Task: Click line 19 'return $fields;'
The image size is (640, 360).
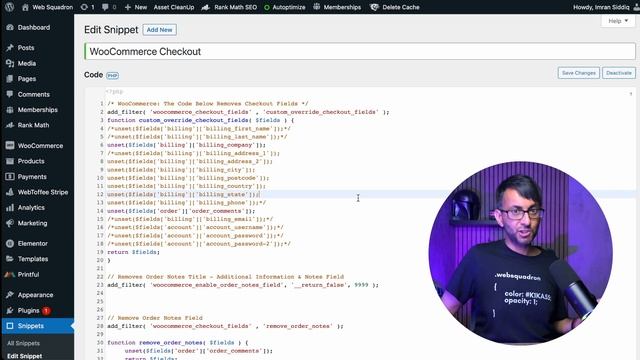Action: [x=133, y=252]
